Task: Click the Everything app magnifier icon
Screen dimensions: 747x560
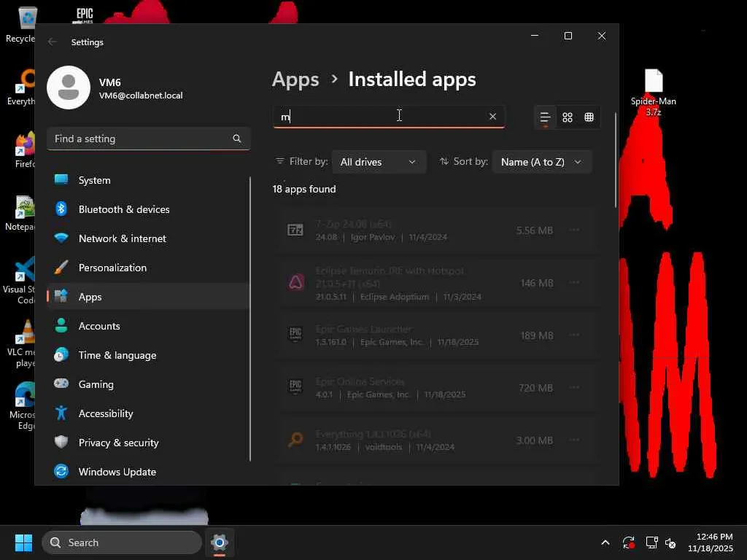Action: click(295, 440)
